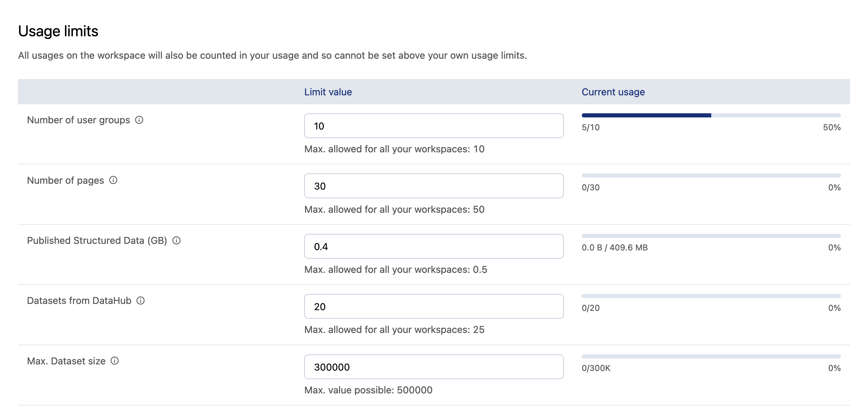This screenshot has height=420, width=868.
Task: Click info icon beside Number of user groups
Action: (x=139, y=120)
